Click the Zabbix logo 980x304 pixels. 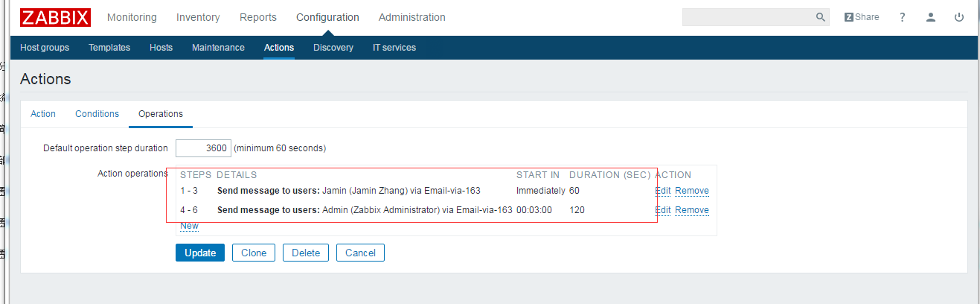pyautogui.click(x=56, y=17)
